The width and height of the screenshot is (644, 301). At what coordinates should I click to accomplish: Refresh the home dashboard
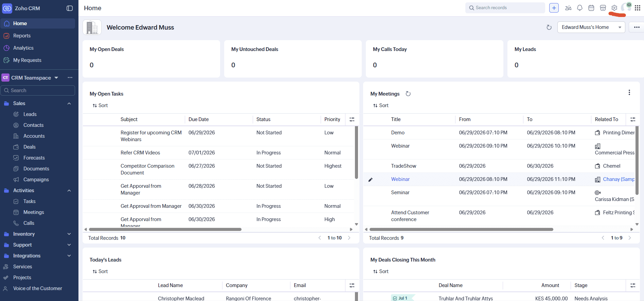[x=549, y=27]
